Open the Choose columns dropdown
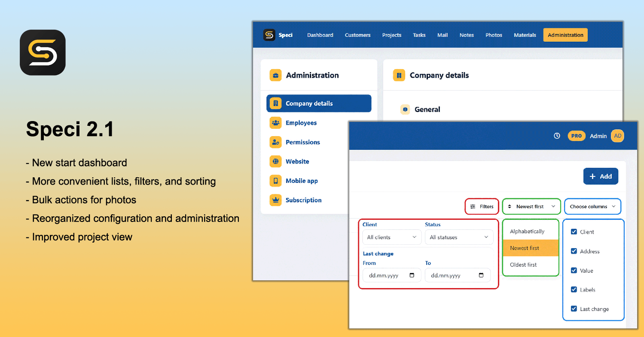 pyautogui.click(x=592, y=206)
